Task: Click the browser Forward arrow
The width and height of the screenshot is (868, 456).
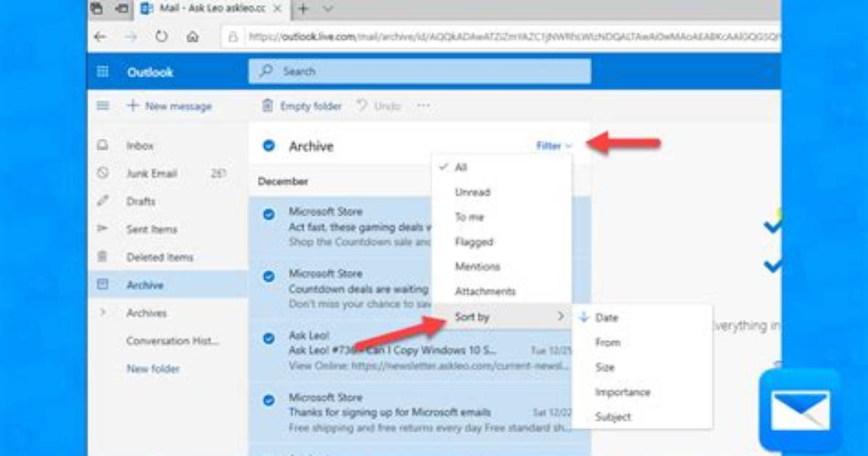Action: [x=131, y=37]
